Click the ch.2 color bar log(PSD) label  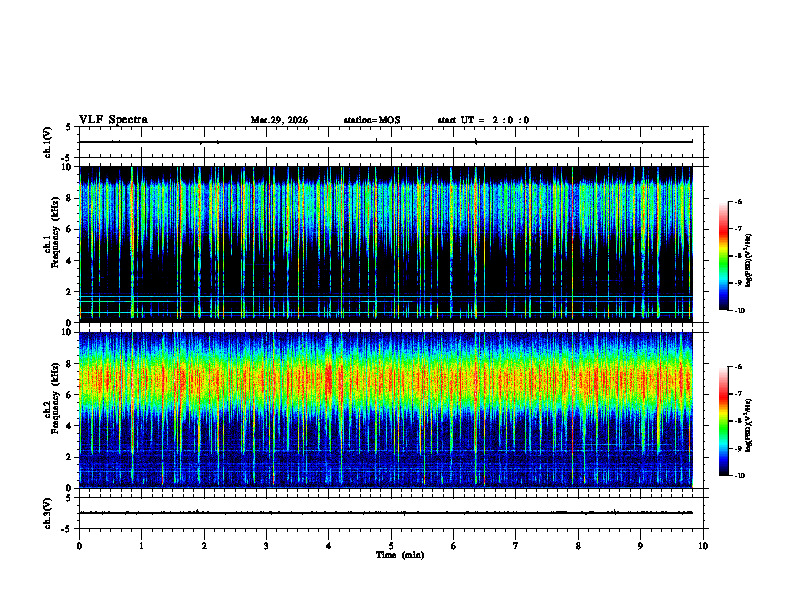click(748, 426)
